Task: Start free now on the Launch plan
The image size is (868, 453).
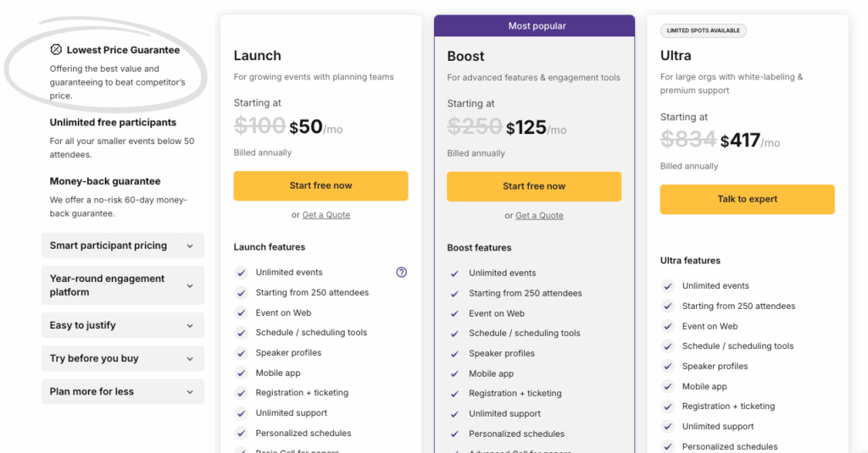Action: (x=320, y=185)
